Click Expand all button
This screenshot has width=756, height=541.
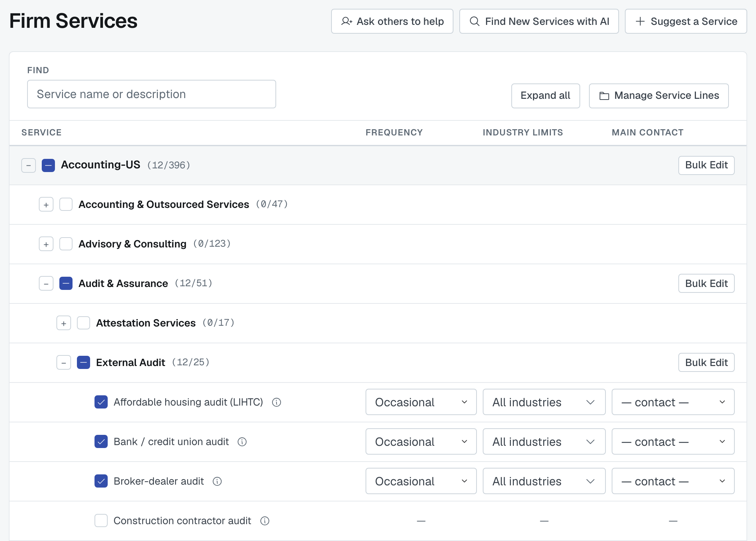click(x=546, y=96)
